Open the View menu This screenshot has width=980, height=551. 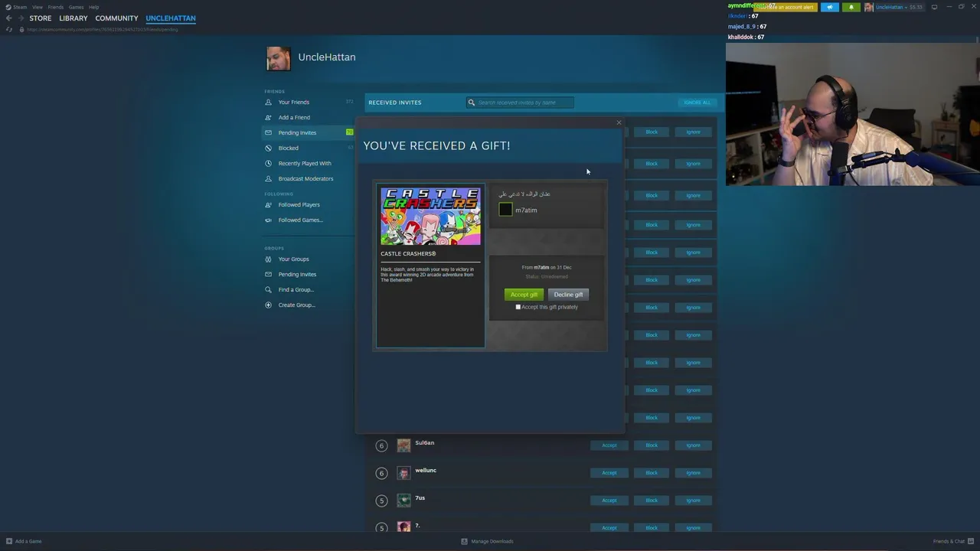[x=37, y=7]
